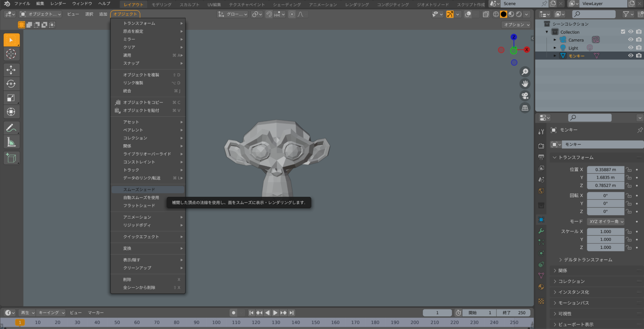
Task: Select the Annotate pencil tool
Action: click(11, 128)
